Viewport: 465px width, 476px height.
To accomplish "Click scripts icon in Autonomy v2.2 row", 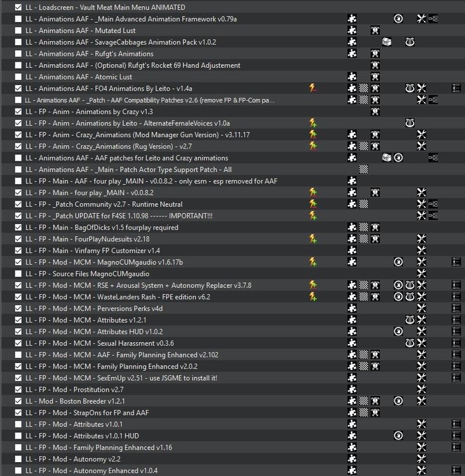I will (421, 459).
